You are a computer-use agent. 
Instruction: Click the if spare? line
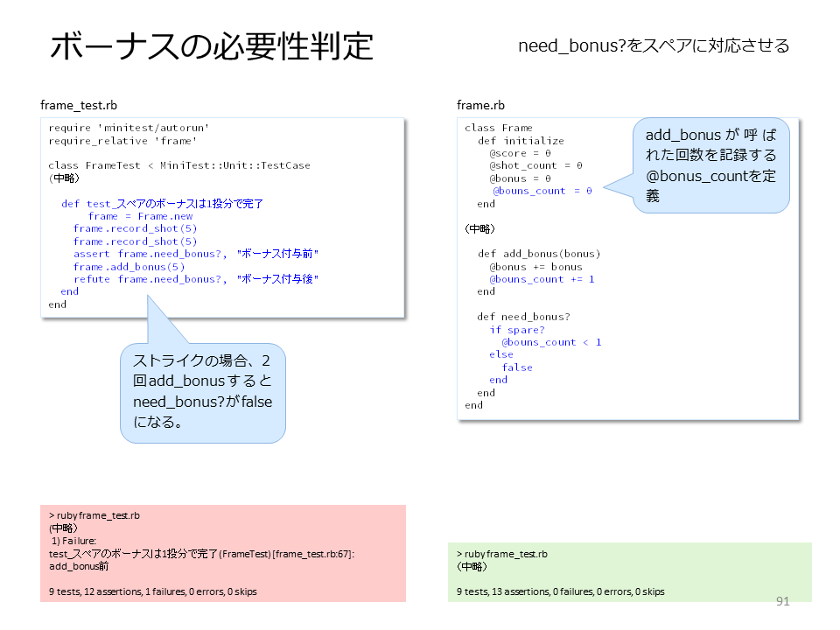point(517,330)
